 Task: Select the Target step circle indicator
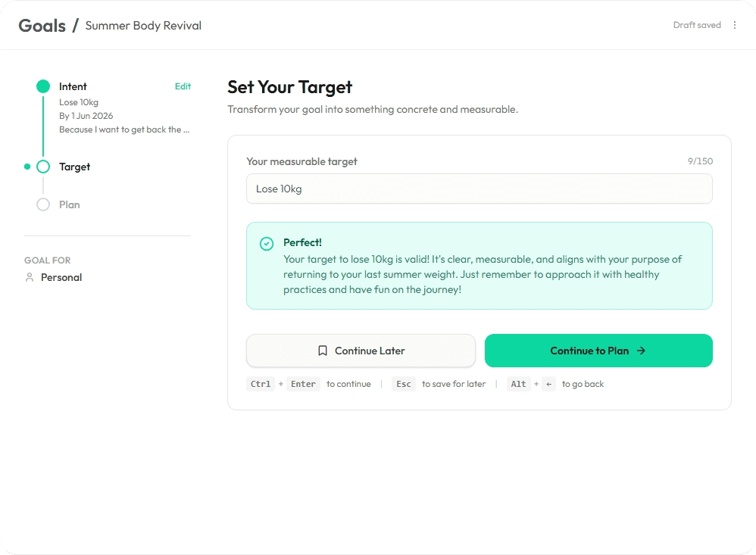click(43, 167)
